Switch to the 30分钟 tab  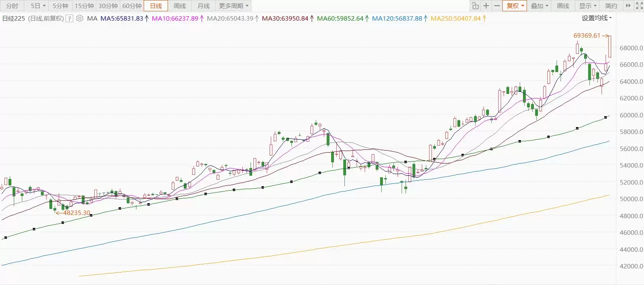tap(108, 6)
